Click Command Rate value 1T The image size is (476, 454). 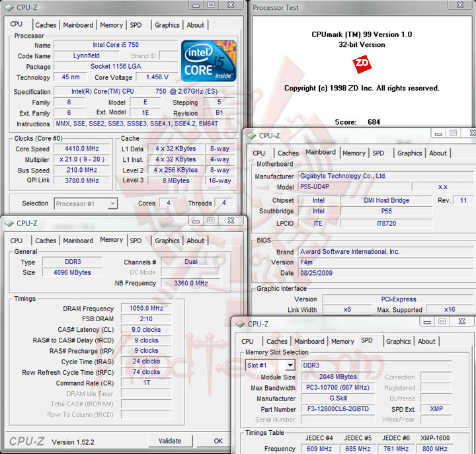(146, 383)
